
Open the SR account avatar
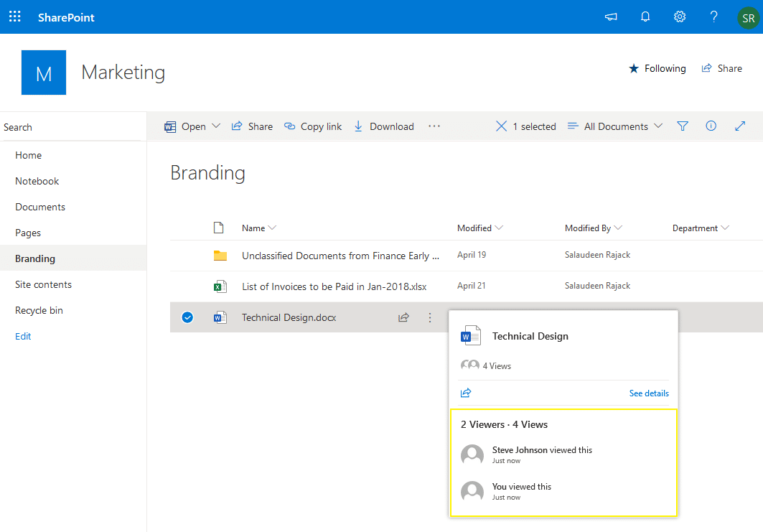coord(749,18)
